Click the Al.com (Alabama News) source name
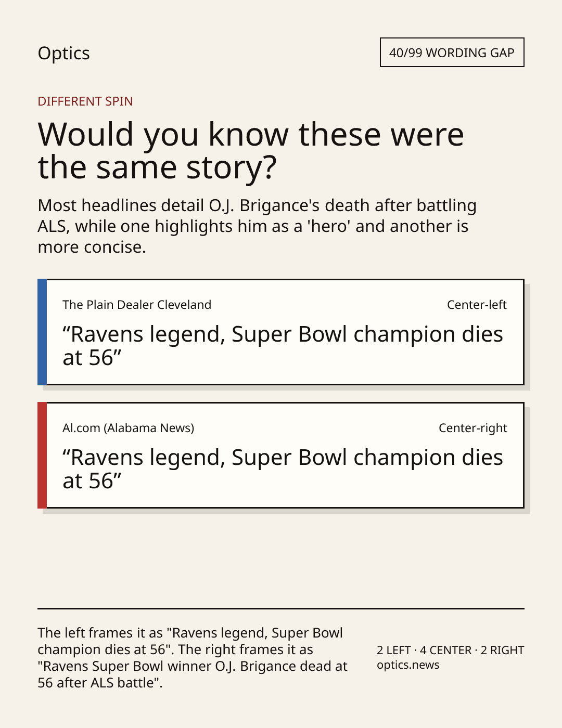The height and width of the screenshot is (728, 562). tap(129, 428)
